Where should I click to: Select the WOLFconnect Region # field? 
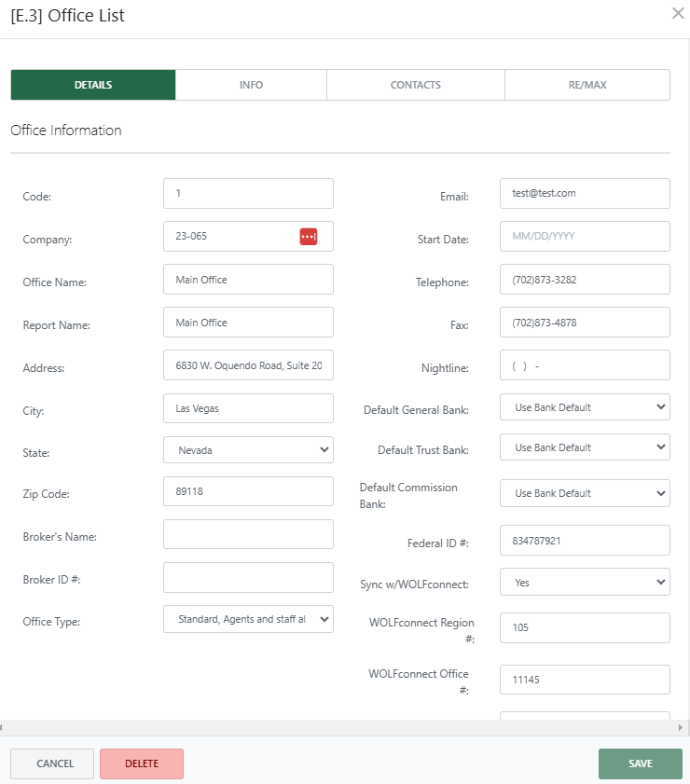pos(585,627)
